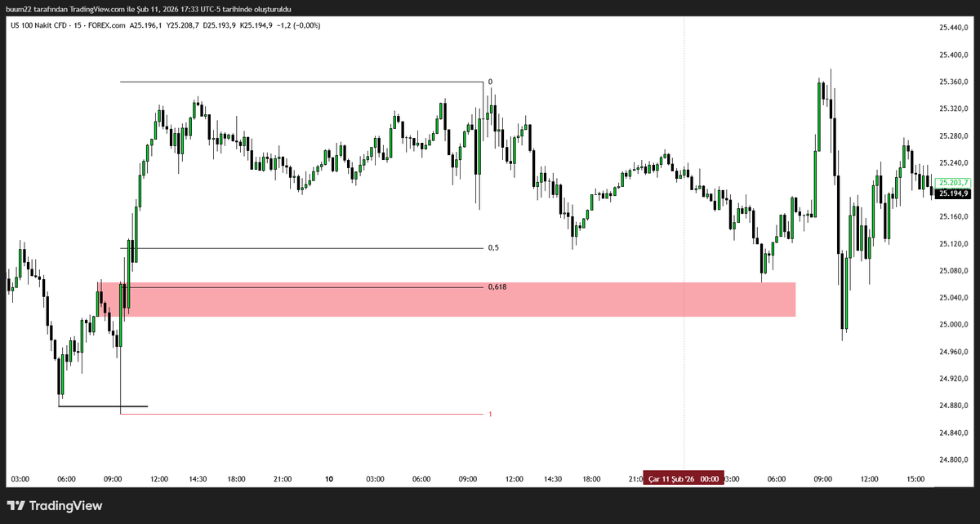Click the 25.440,0 price axis label

[953, 29]
